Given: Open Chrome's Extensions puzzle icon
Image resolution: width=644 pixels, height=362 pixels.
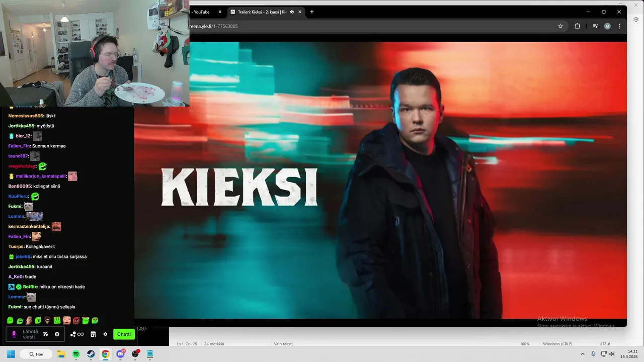Looking at the screenshot, I should pyautogui.click(x=577, y=26).
